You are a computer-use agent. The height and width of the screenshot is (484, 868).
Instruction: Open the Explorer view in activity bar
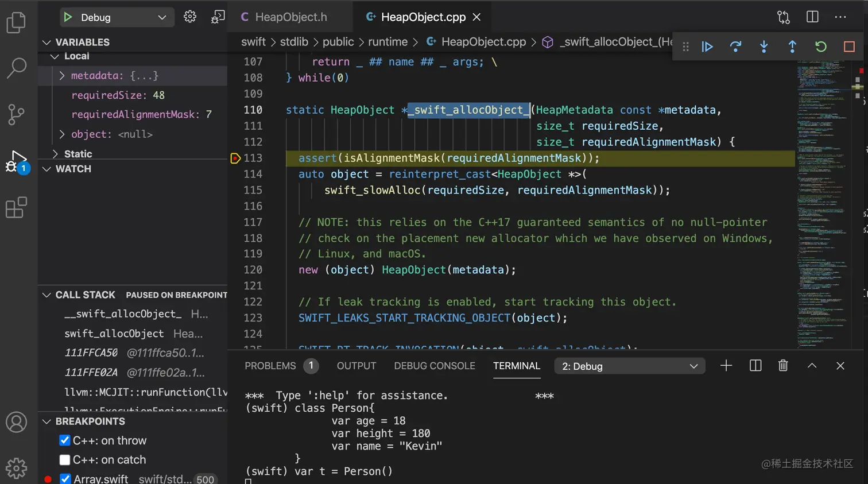[16, 22]
